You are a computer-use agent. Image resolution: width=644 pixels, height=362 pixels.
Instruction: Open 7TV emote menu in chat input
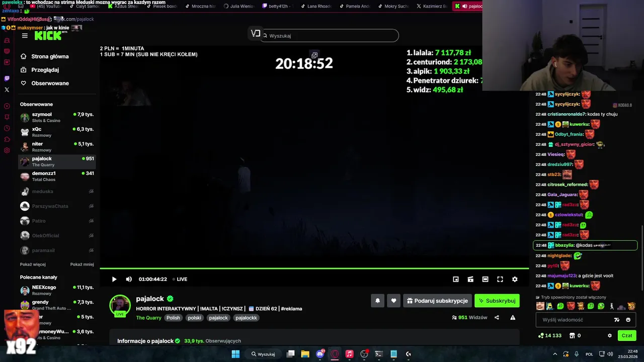[617, 320]
